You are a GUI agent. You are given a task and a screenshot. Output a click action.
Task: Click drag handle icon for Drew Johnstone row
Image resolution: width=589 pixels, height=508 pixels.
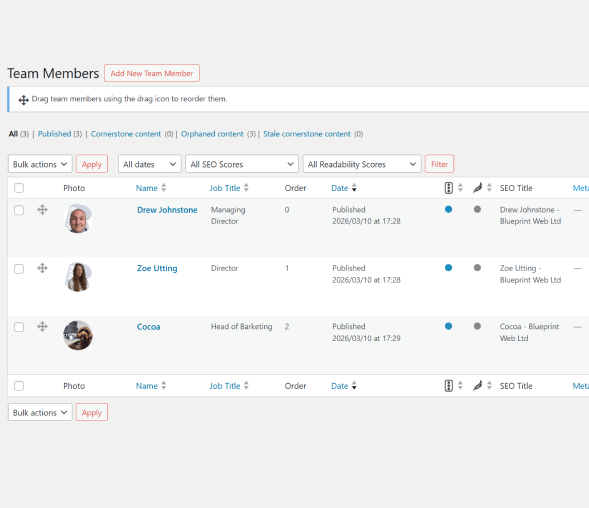tap(42, 210)
